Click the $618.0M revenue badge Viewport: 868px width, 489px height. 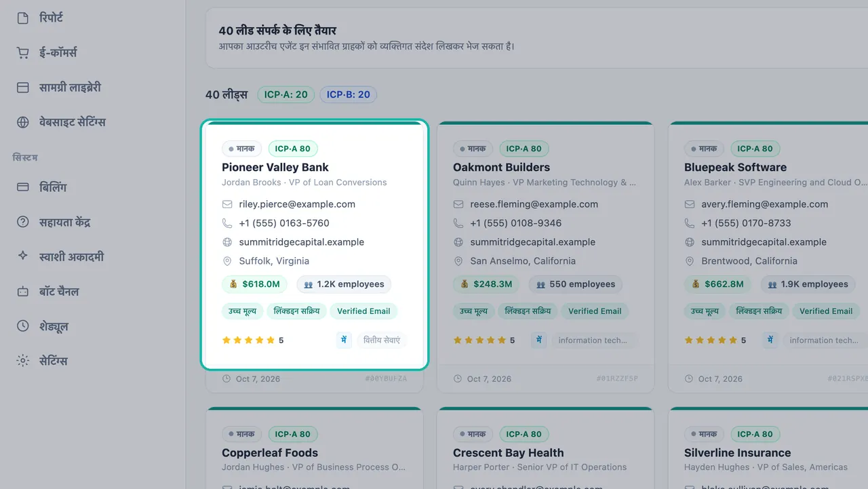coord(255,284)
